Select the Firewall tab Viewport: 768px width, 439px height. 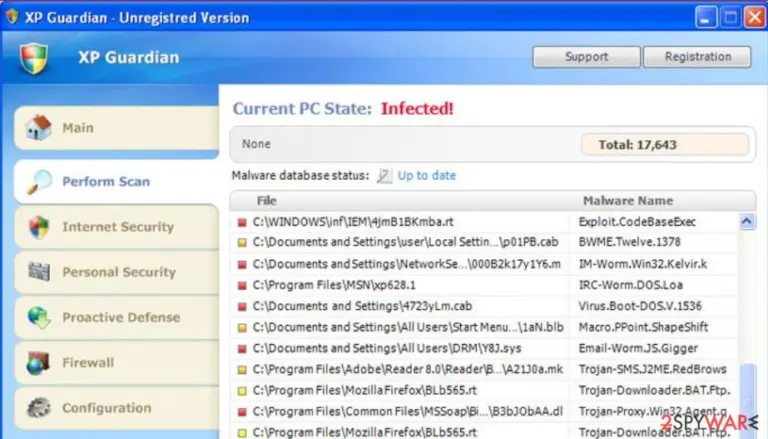click(x=117, y=363)
